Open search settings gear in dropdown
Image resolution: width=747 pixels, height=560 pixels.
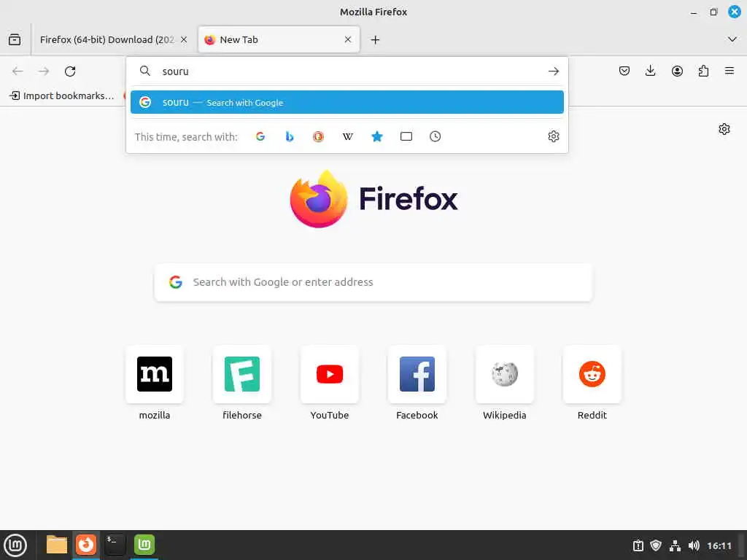coord(553,136)
